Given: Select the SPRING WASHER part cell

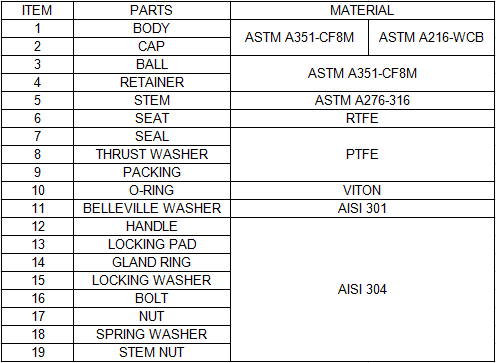Looking at the screenshot, I should (152, 334).
